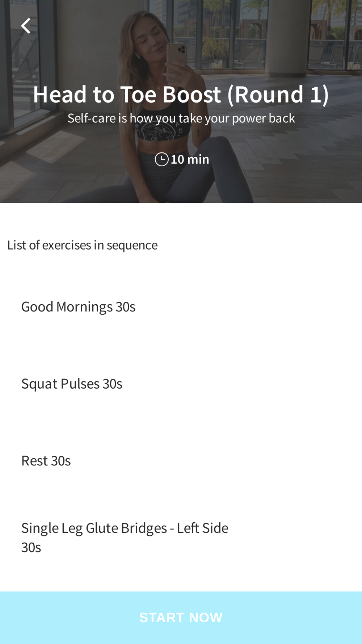Image resolution: width=362 pixels, height=644 pixels.
Task: Tap the "10 min" duration label
Action: [190, 159]
